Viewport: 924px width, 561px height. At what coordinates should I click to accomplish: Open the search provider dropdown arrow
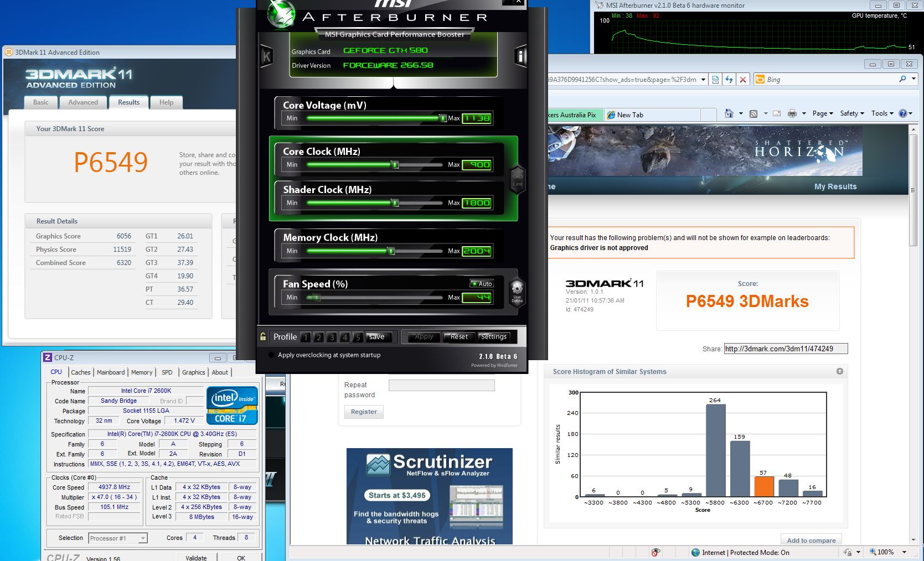pos(913,79)
